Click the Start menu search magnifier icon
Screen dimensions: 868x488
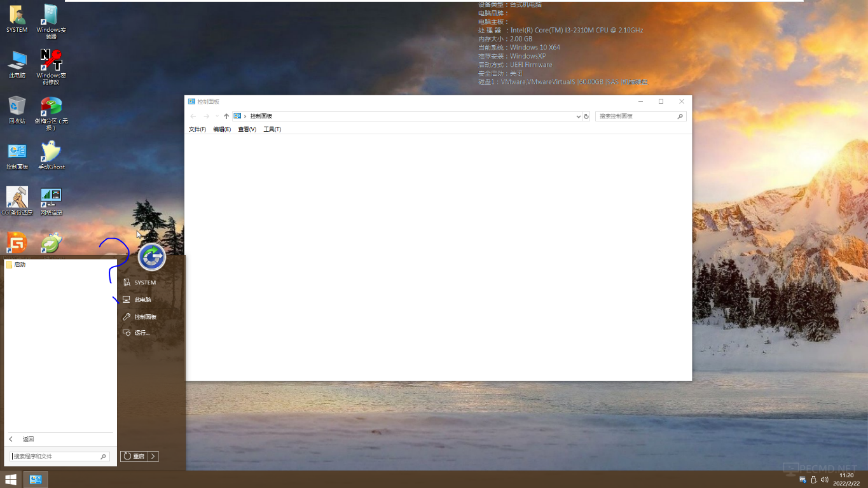(x=104, y=456)
